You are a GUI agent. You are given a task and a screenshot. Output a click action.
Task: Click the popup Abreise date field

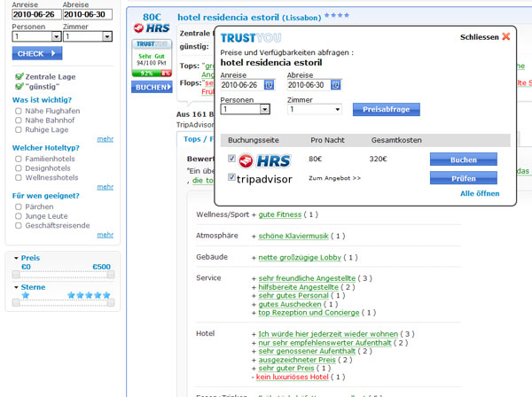tap(309, 85)
